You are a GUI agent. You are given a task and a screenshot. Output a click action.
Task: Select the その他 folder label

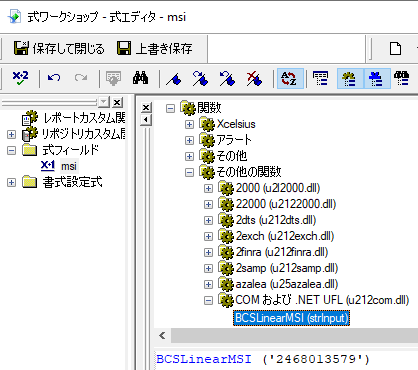232,156
